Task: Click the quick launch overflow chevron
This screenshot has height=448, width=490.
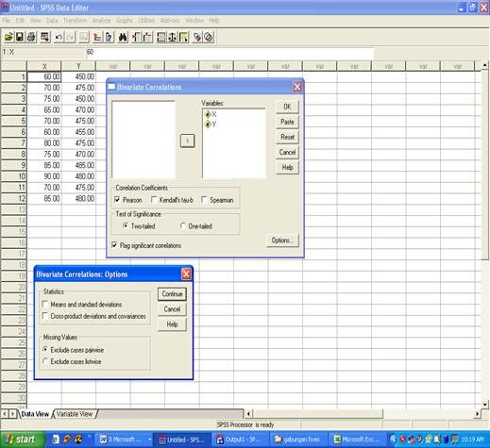Action: point(89,437)
